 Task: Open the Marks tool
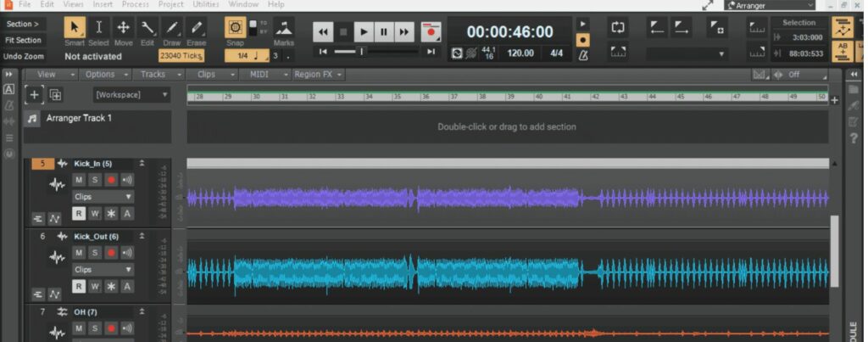tap(284, 31)
